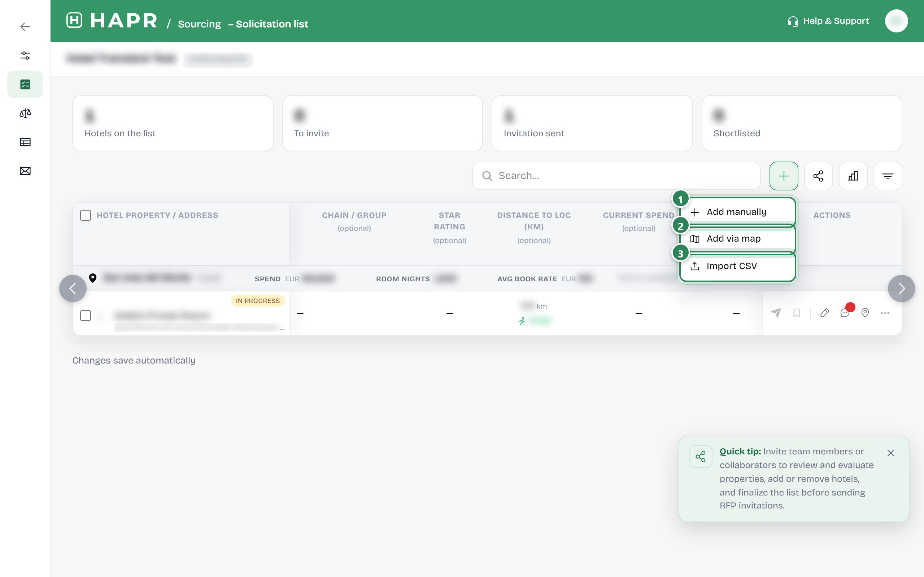Open the filter lines icon
Screen dimensions: 924x577
pos(888,176)
